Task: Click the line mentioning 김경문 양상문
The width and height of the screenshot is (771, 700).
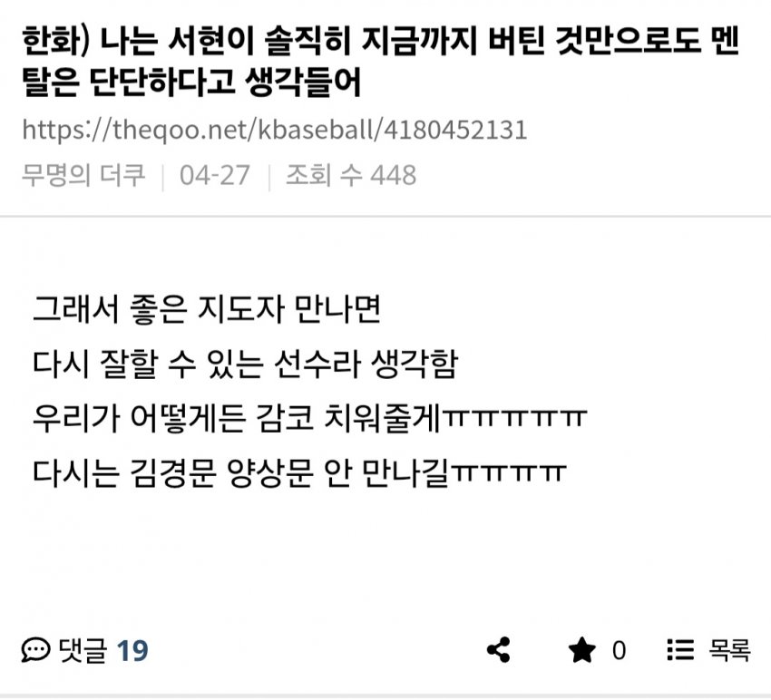Action: tap(299, 473)
